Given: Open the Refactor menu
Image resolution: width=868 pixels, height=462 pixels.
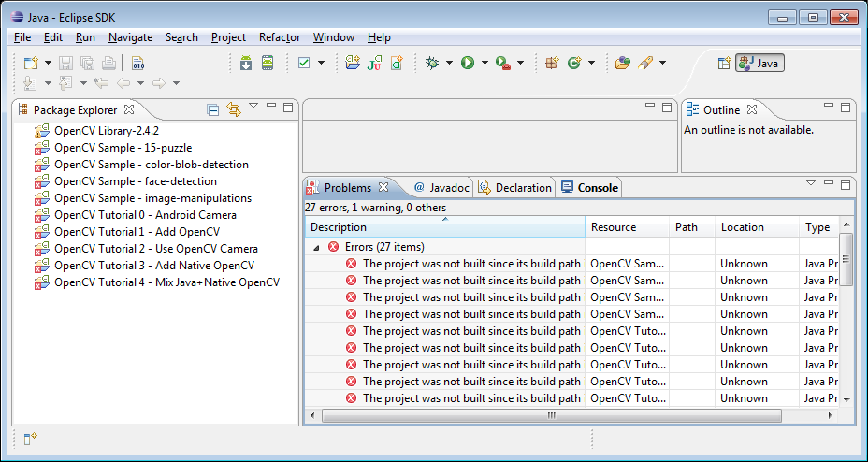Looking at the screenshot, I should coord(280,37).
